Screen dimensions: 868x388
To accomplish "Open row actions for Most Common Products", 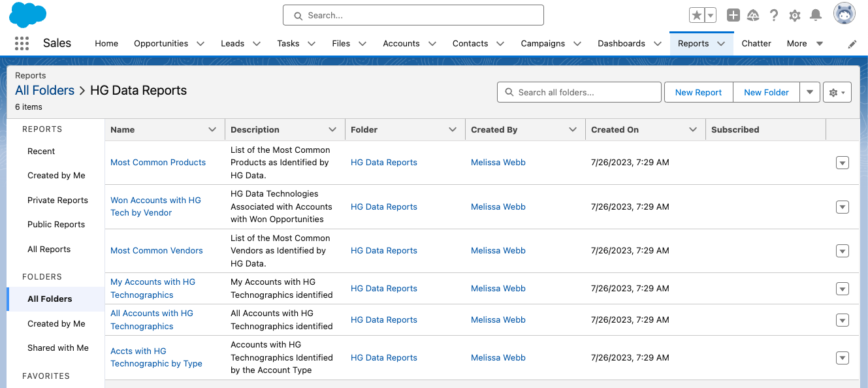I will [843, 163].
